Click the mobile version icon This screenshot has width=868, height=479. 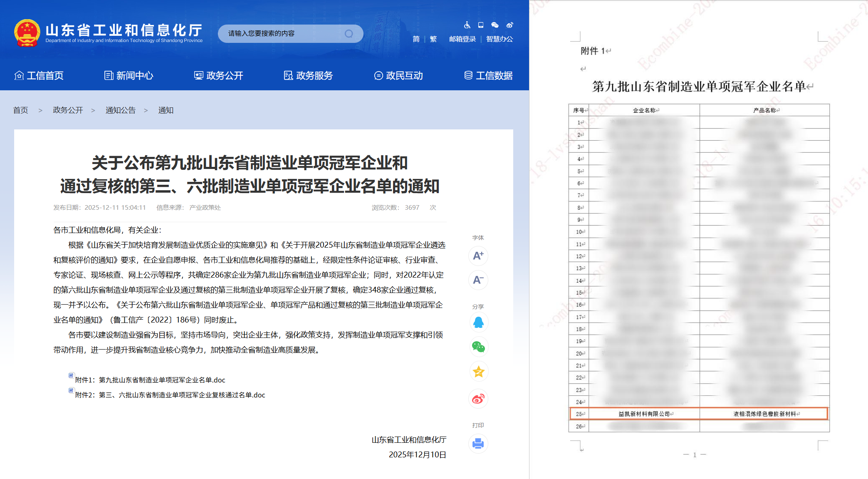tap(481, 25)
